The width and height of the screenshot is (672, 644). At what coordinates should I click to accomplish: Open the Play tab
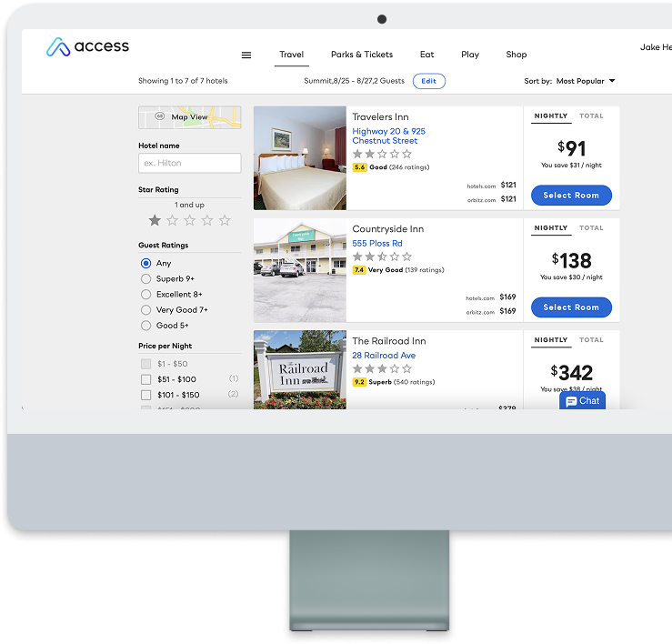point(470,55)
